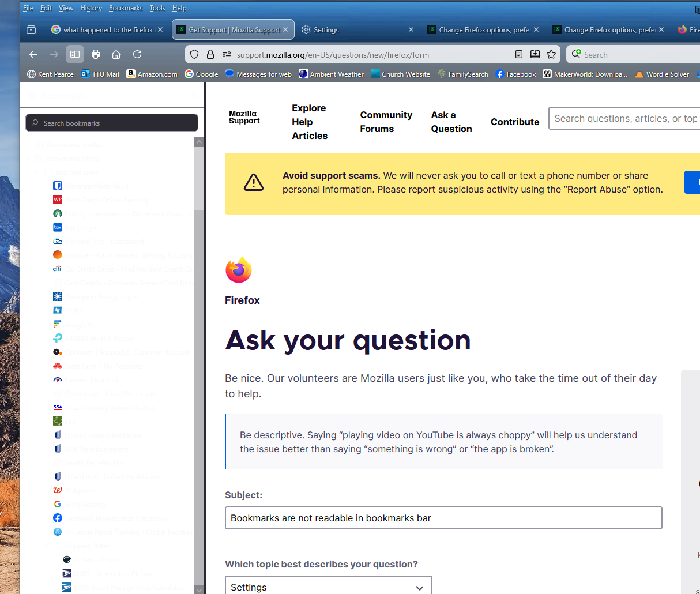Open Wordle Solver from the bookmarks toolbar
The image size is (700, 594).
point(662,74)
